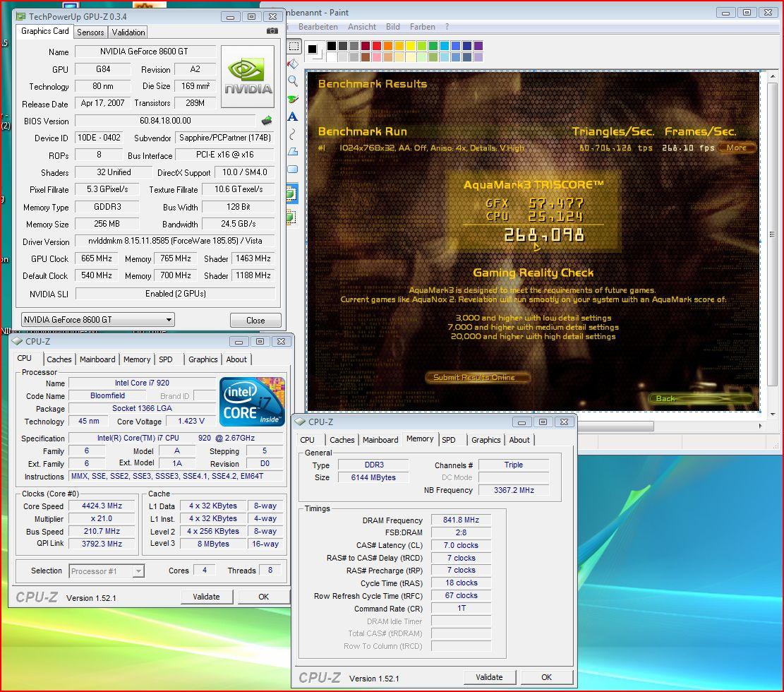Click OK in CPU window

point(263,597)
